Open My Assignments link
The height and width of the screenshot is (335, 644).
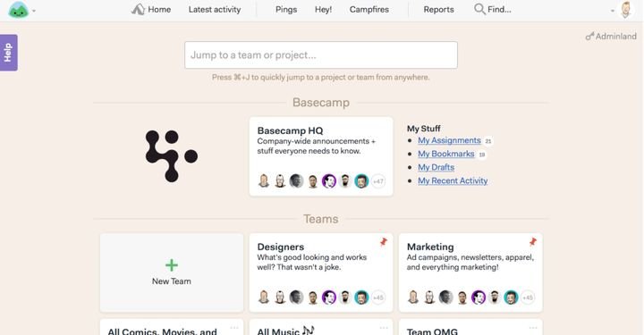coord(449,140)
